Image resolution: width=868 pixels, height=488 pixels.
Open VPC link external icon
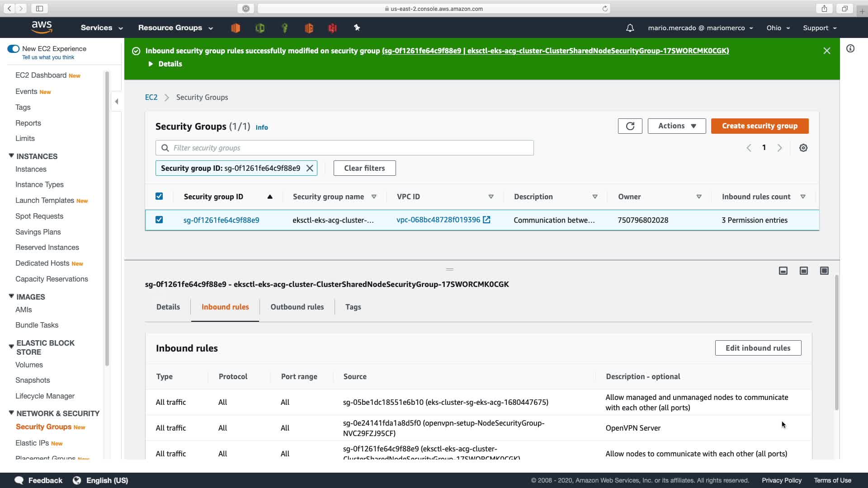pyautogui.click(x=486, y=220)
